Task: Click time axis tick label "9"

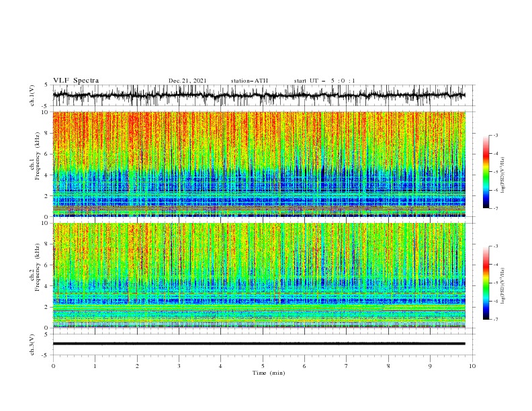Action: click(430, 366)
